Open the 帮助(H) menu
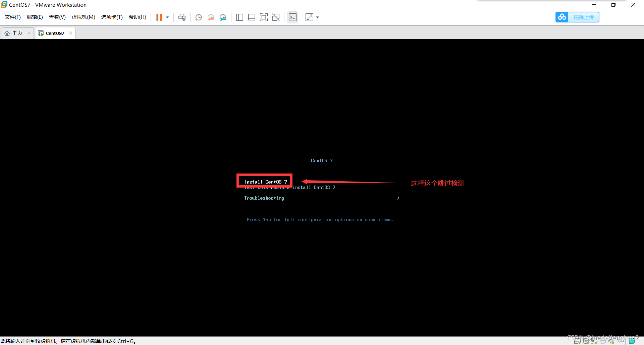The height and width of the screenshot is (345, 644). [138, 17]
